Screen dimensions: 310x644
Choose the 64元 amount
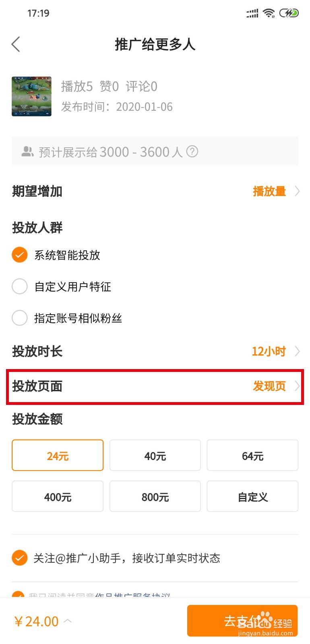click(x=252, y=455)
